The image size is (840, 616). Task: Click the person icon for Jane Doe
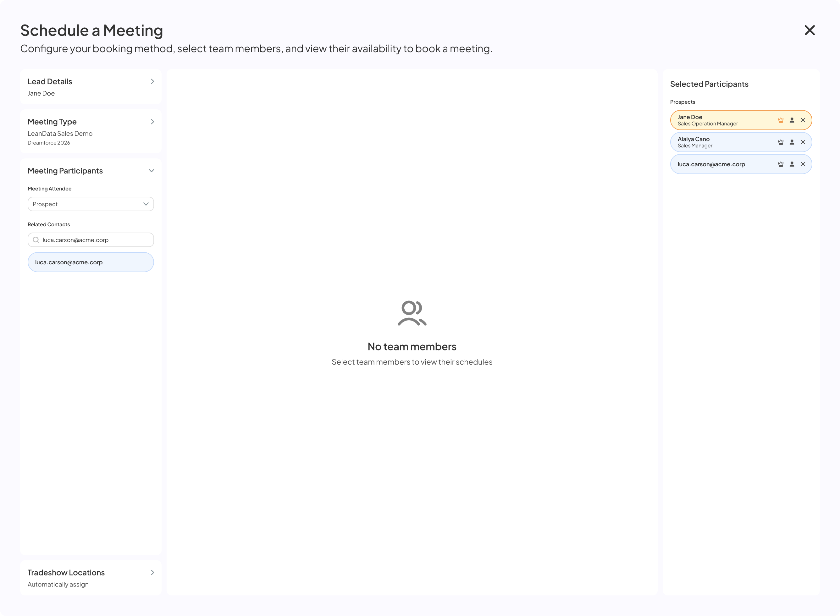point(792,120)
